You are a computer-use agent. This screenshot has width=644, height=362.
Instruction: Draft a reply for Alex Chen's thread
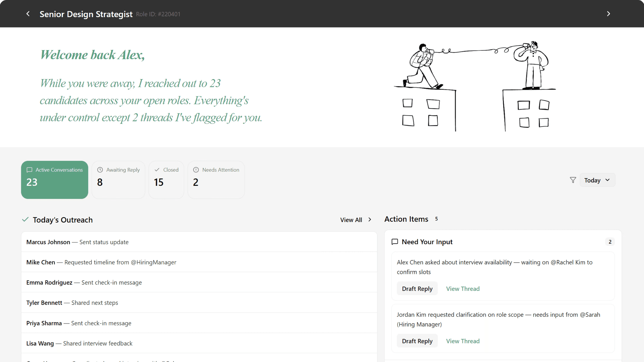417,288
